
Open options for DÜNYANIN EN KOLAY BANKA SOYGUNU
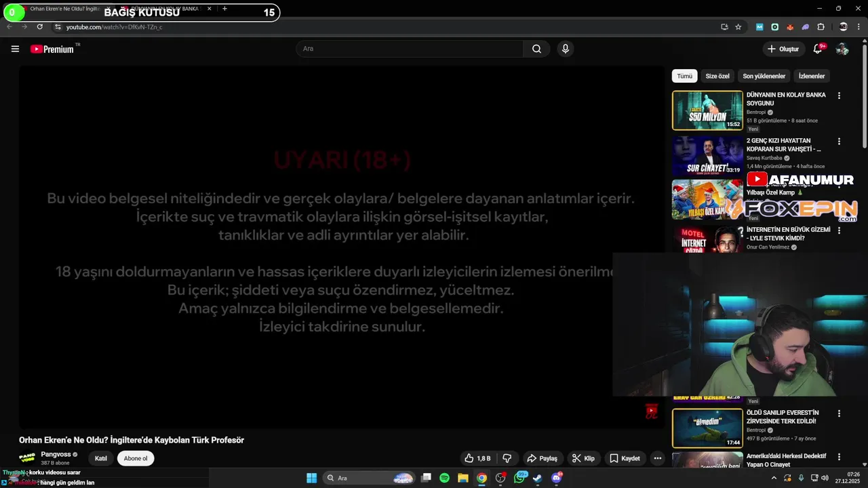[839, 96]
